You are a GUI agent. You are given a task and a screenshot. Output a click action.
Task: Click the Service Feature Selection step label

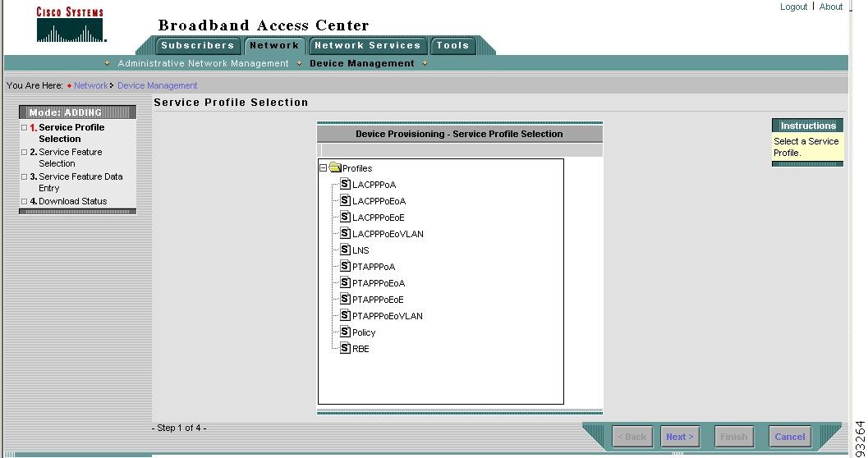point(71,158)
